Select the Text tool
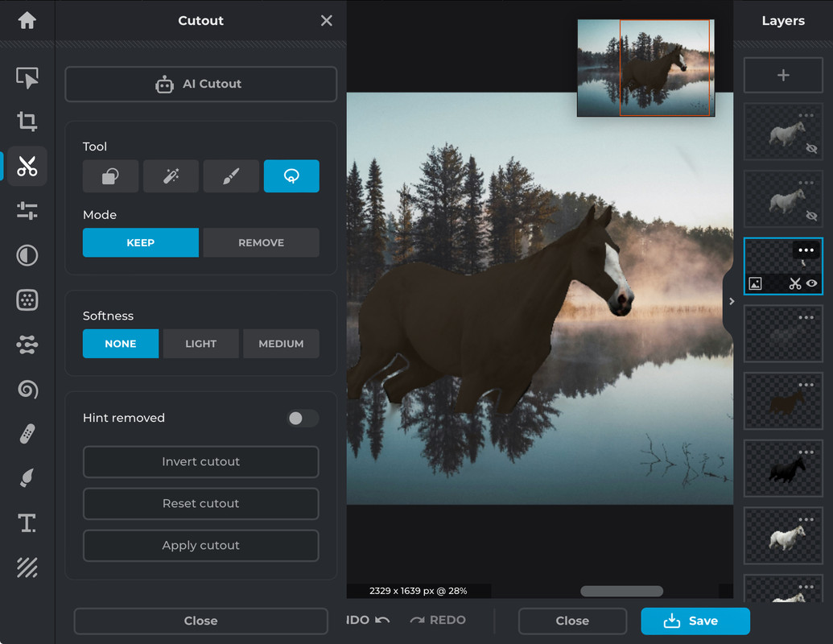This screenshot has width=833, height=644. coord(27,523)
